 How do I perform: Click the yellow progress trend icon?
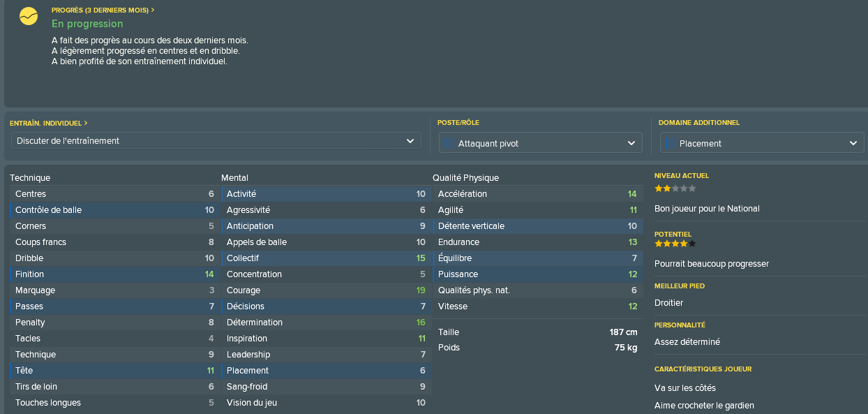29,15
